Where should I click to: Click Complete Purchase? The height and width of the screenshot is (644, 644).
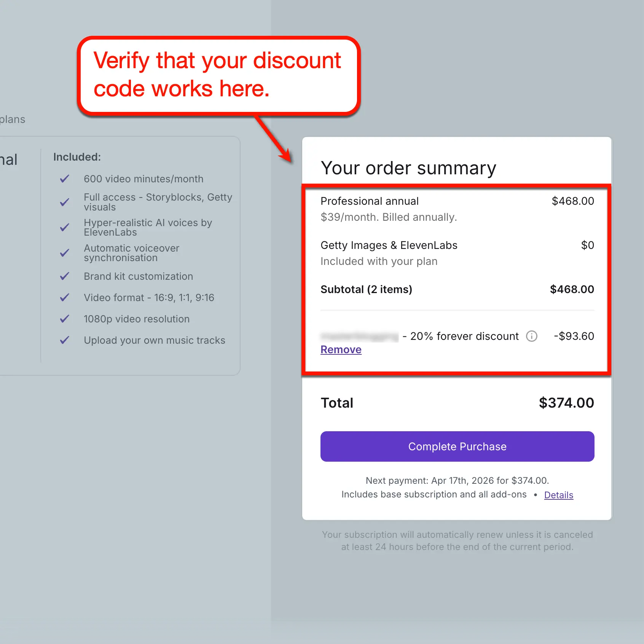click(x=457, y=446)
